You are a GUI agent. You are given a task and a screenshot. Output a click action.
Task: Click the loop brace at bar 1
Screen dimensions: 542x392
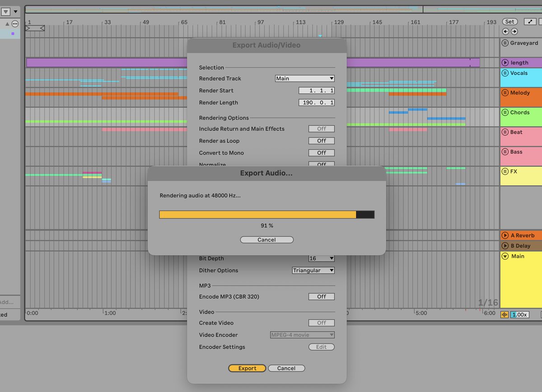35,28
